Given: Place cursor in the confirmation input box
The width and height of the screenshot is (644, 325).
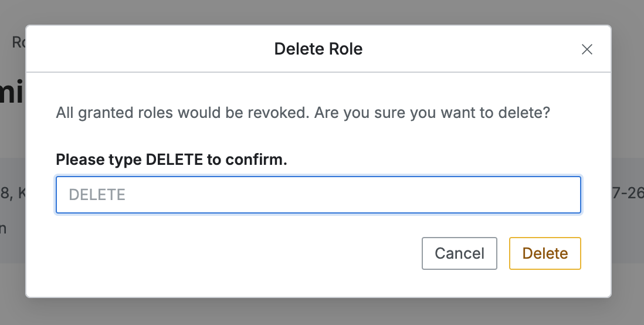Looking at the screenshot, I should point(318,195).
